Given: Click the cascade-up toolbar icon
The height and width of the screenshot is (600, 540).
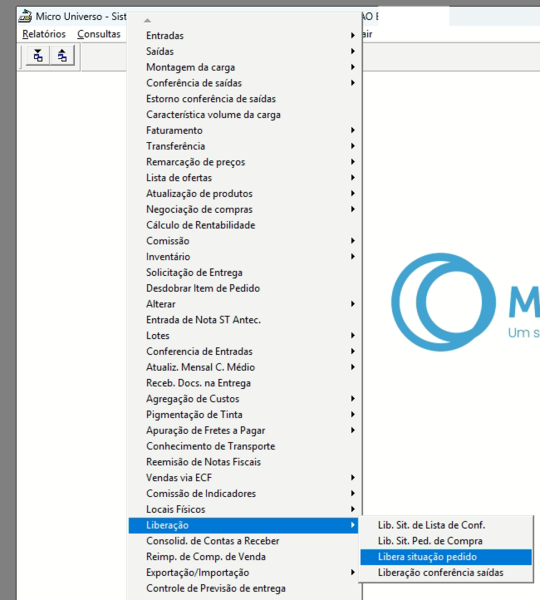Looking at the screenshot, I should 62,56.
